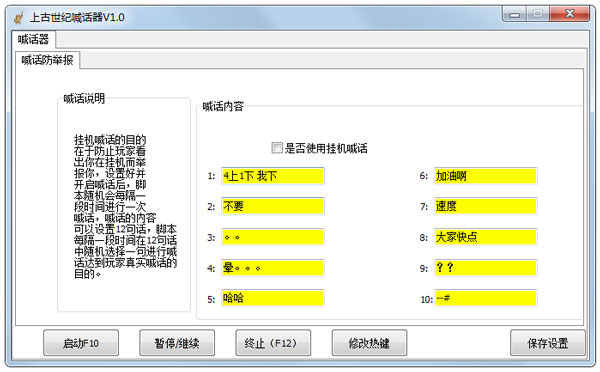Close the 上古世纪喊话器 window
Screen dimensions: 600x372
coord(570,15)
